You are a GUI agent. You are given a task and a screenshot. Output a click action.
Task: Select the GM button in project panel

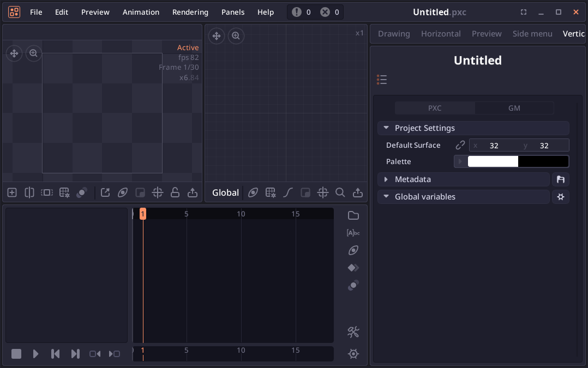click(x=514, y=108)
